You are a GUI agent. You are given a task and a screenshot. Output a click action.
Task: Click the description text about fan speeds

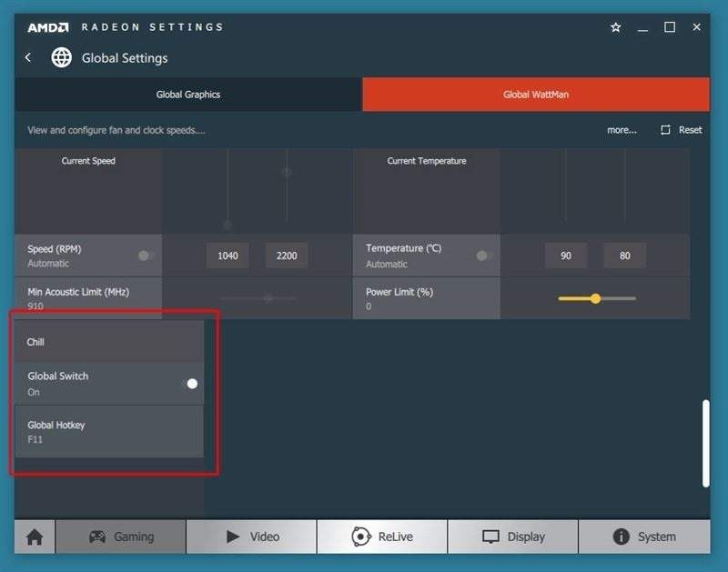[x=116, y=130]
